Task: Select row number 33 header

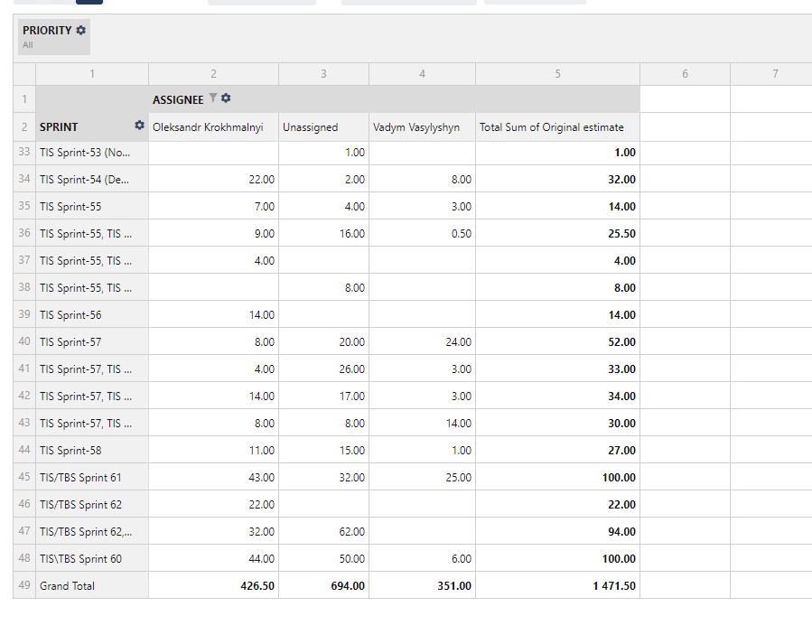Action: [x=24, y=153]
